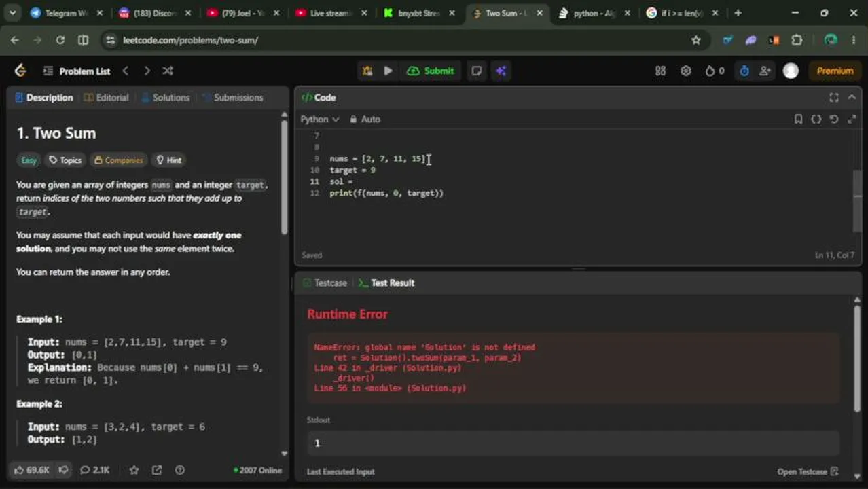Click code line 'sol ='
The image size is (868, 489).
[x=341, y=181]
